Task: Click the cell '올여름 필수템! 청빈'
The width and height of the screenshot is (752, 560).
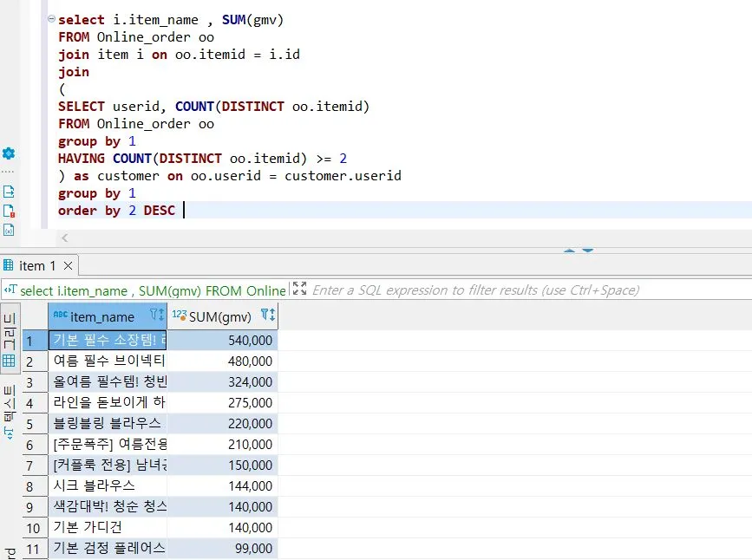Action: [108, 381]
